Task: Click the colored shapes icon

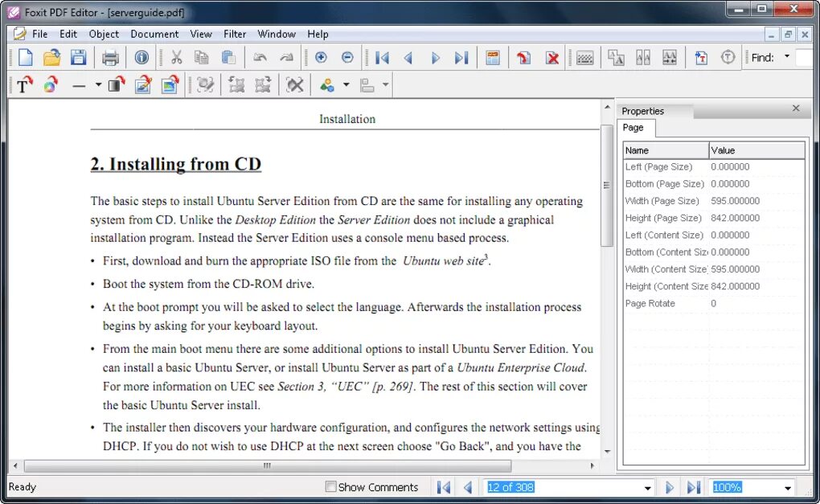Action: pos(327,84)
